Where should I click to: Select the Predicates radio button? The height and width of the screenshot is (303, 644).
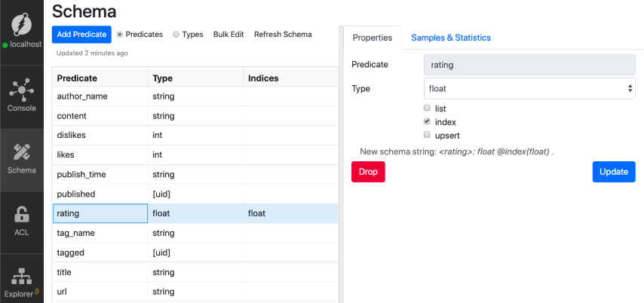(120, 35)
